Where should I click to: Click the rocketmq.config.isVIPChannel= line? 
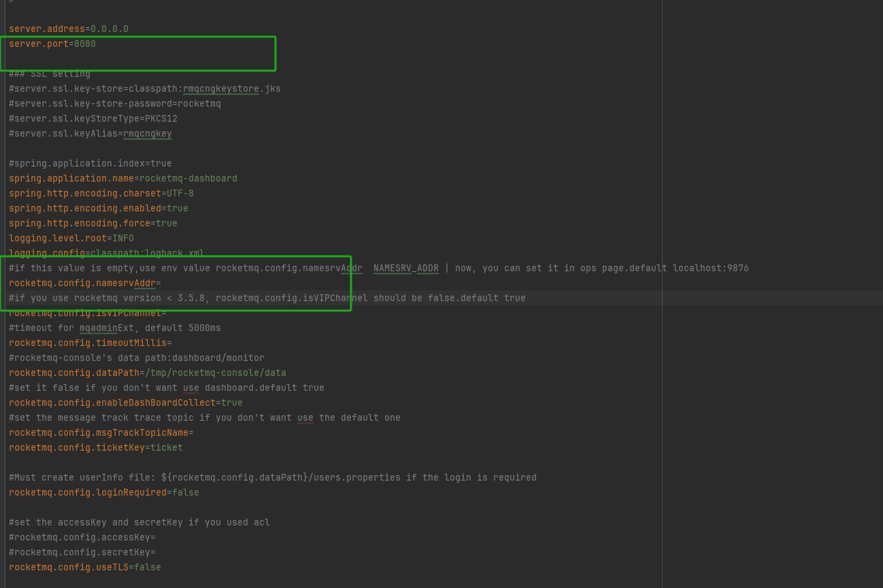[x=88, y=313]
